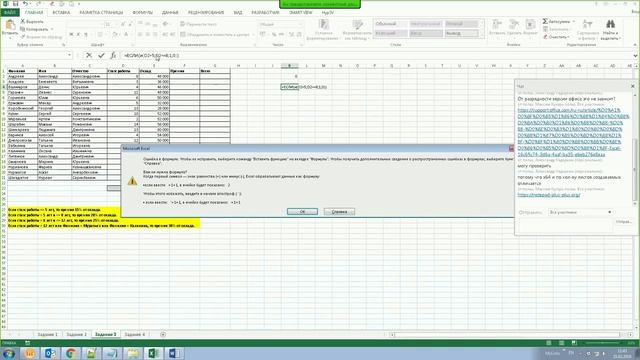Click the Clear (Очистить) eraser icon
The width and height of the screenshot is (640, 360).
[x=545, y=37]
